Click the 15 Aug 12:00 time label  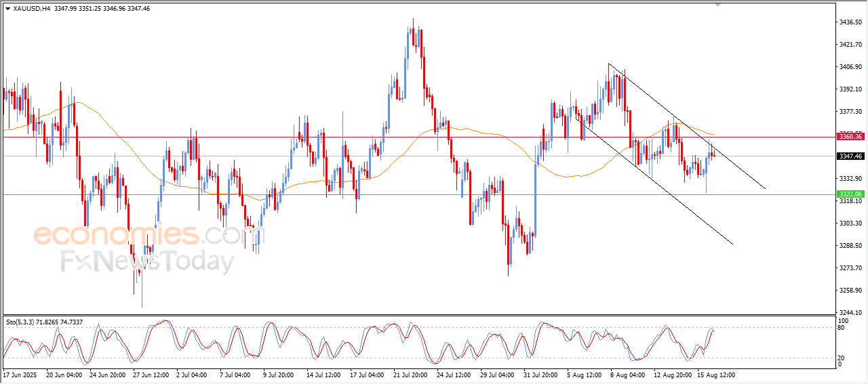click(x=715, y=375)
